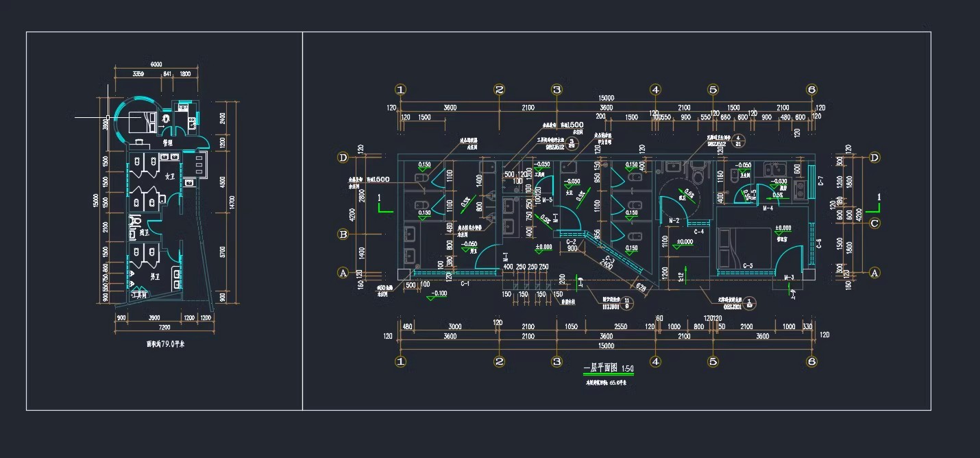Image resolution: width=980 pixels, height=458 pixels.
Task: Click grid axis bubble C on right side
Action: pyautogui.click(x=874, y=224)
